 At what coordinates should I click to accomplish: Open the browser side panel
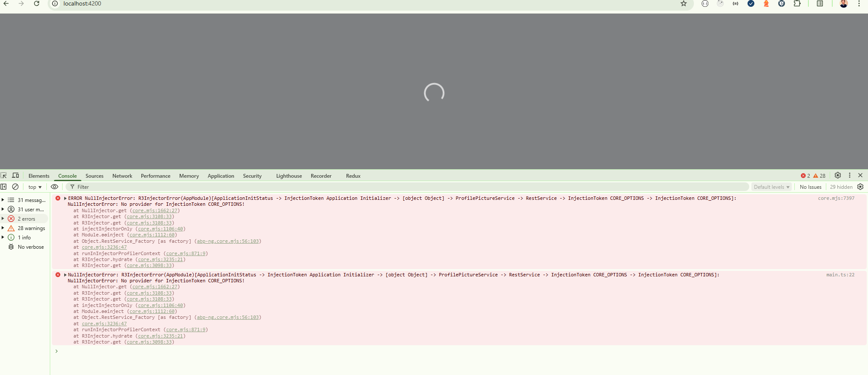pos(820,3)
